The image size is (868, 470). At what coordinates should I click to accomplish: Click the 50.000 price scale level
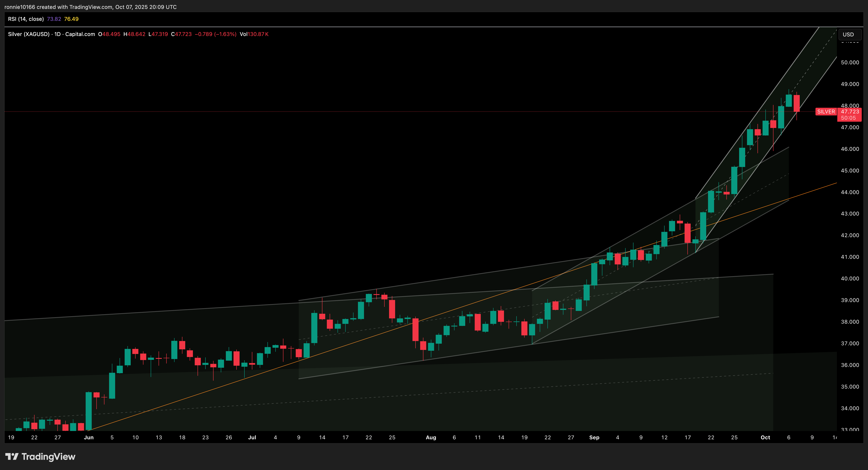(850, 62)
